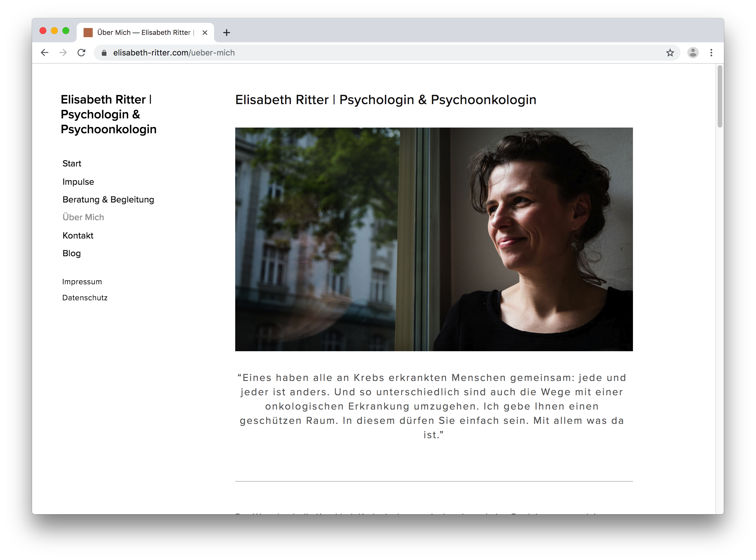The height and width of the screenshot is (560, 756).
Task: Click the green maximize window button
Action: 66,31
